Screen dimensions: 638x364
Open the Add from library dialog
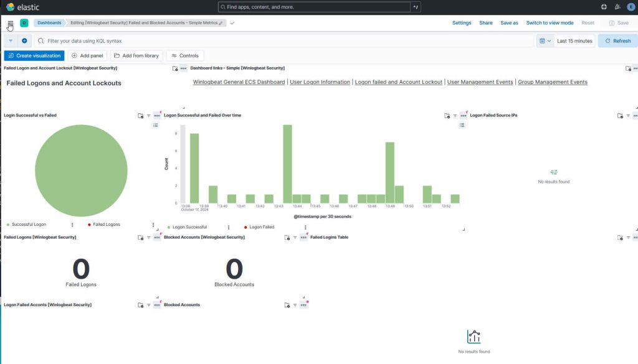tap(136, 55)
